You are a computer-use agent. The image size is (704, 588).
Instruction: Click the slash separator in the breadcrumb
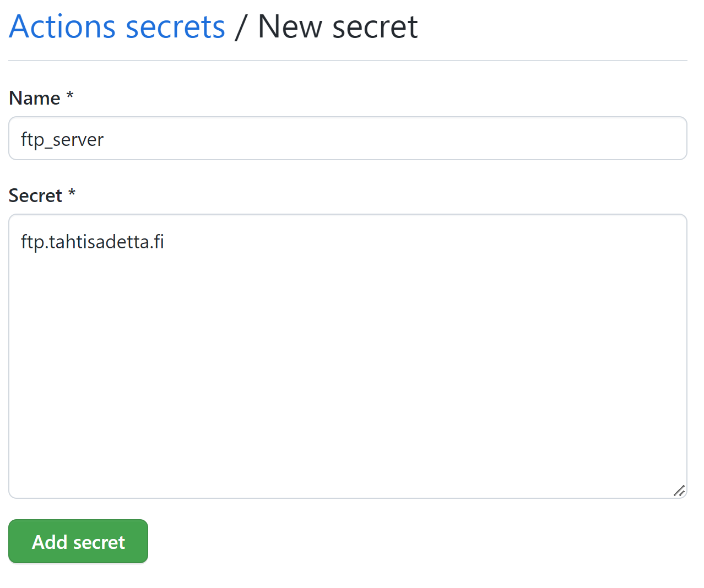(x=240, y=26)
